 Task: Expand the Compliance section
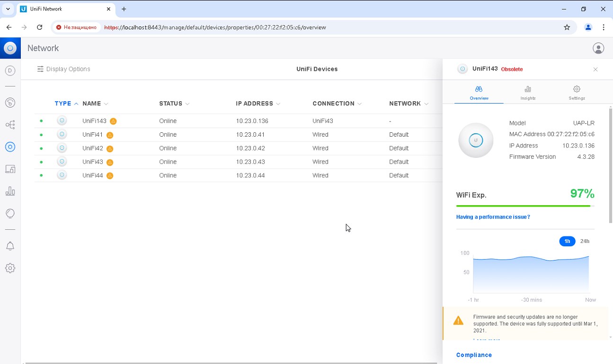tap(474, 355)
